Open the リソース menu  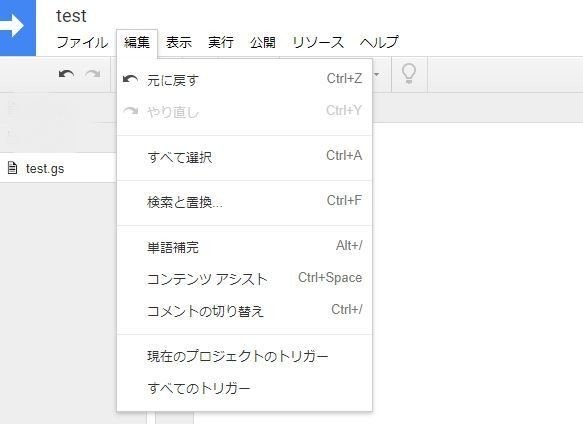tap(318, 42)
